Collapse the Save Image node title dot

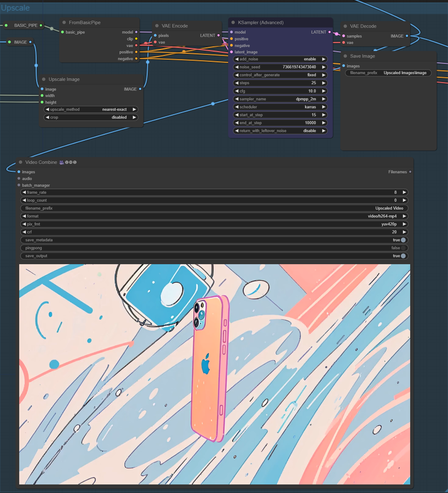pos(345,56)
